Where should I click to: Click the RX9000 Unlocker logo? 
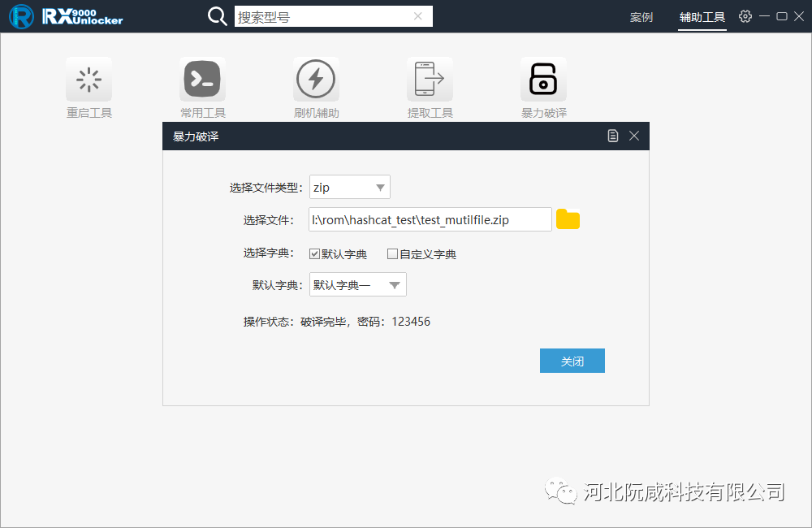[67, 16]
